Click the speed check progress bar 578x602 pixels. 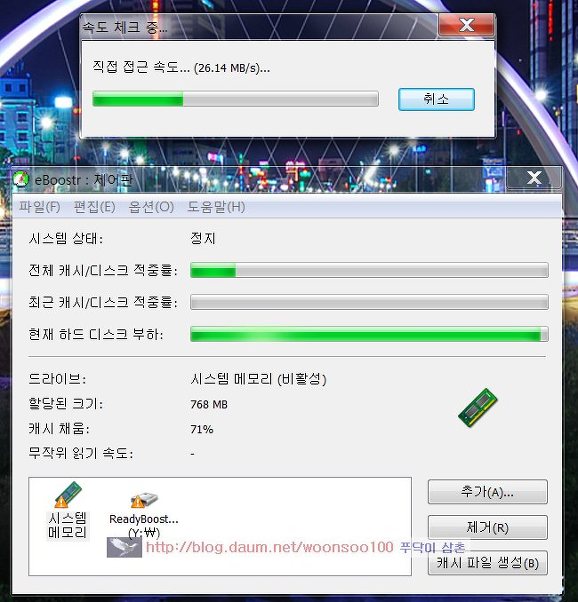coord(235,99)
